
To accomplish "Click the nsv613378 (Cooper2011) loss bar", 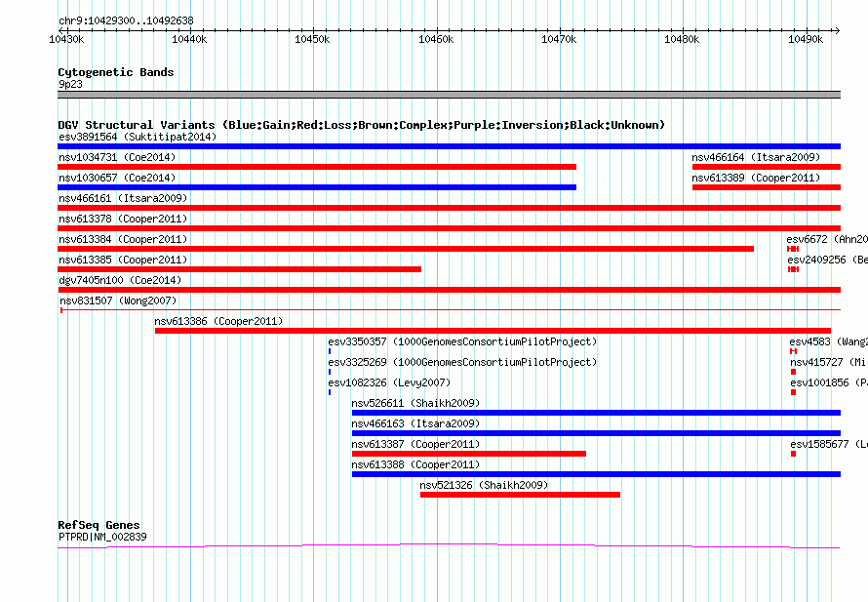I will click(x=449, y=228).
